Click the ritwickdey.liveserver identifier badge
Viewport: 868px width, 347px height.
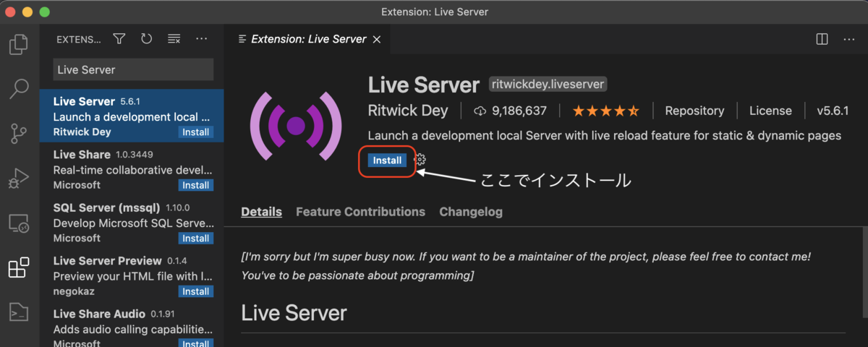[x=548, y=85]
